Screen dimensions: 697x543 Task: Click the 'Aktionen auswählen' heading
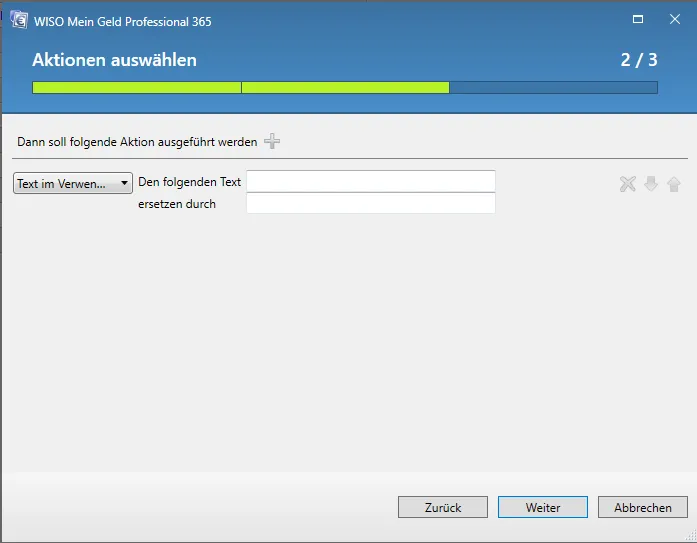coord(114,60)
